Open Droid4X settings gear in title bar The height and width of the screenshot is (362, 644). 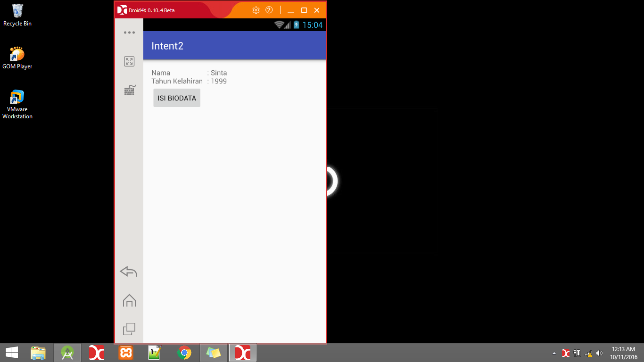point(256,10)
